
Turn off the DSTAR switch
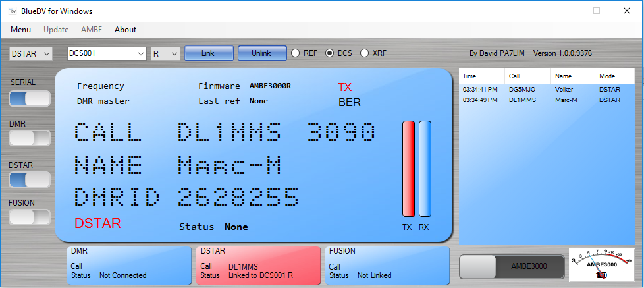click(x=30, y=179)
